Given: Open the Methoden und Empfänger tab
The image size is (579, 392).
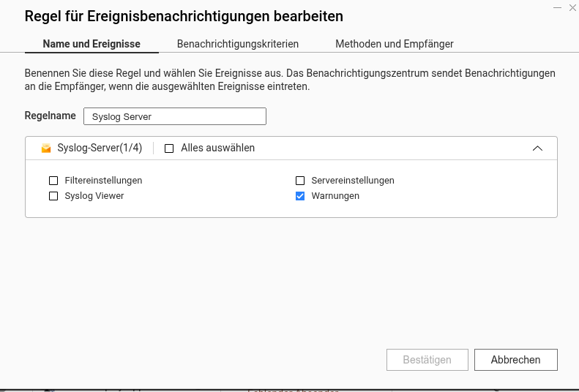Looking at the screenshot, I should point(395,44).
